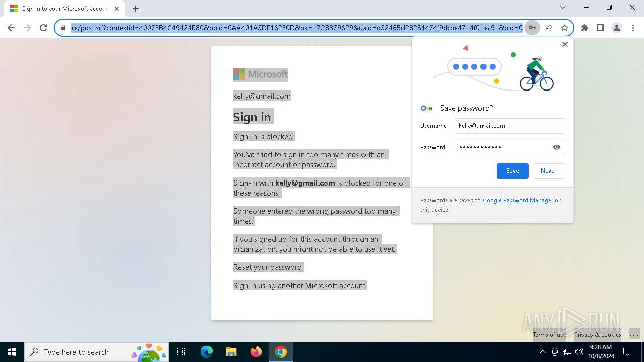Viewport: 644px width, 362px height.
Task: Open Privacy & cookies link
Action: [597, 335]
